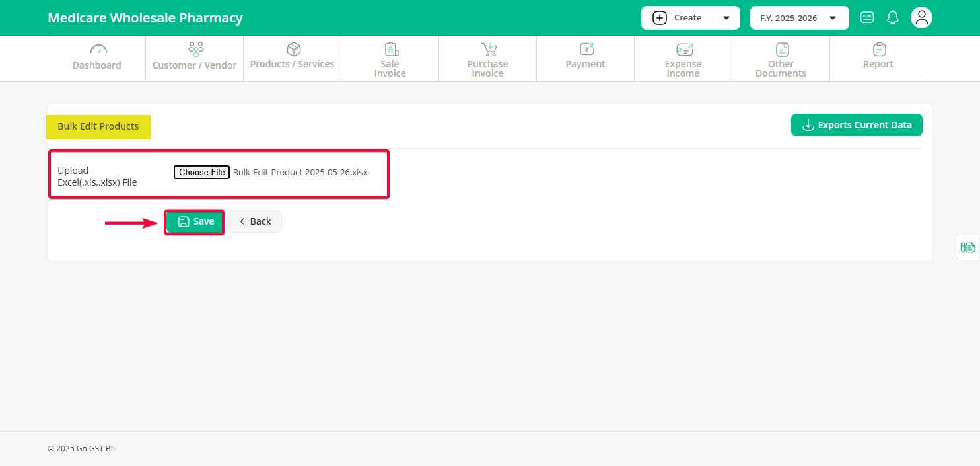Open the user profile avatar icon
This screenshot has width=980, height=466.
click(x=921, y=18)
